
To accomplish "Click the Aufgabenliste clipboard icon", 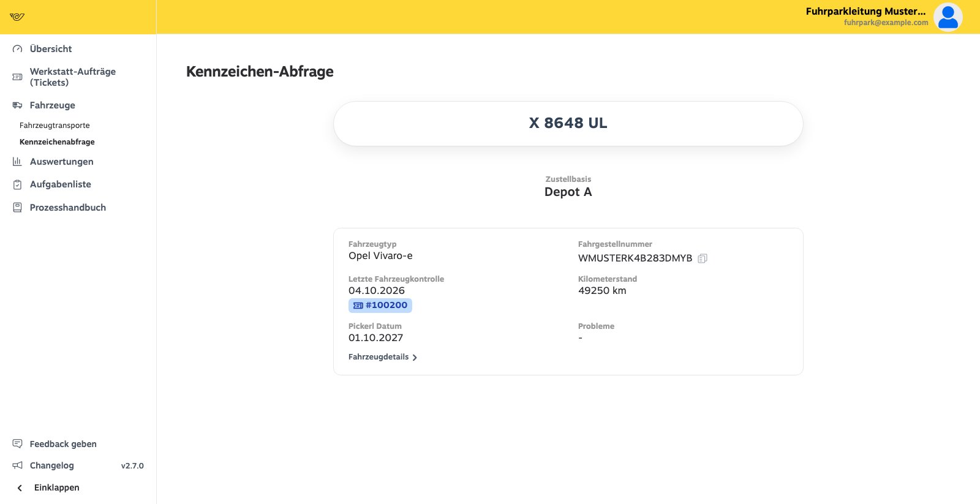I will coord(17,184).
